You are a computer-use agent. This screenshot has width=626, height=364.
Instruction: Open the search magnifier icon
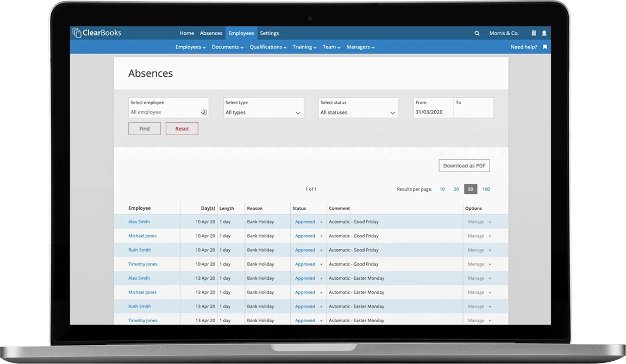click(x=477, y=34)
